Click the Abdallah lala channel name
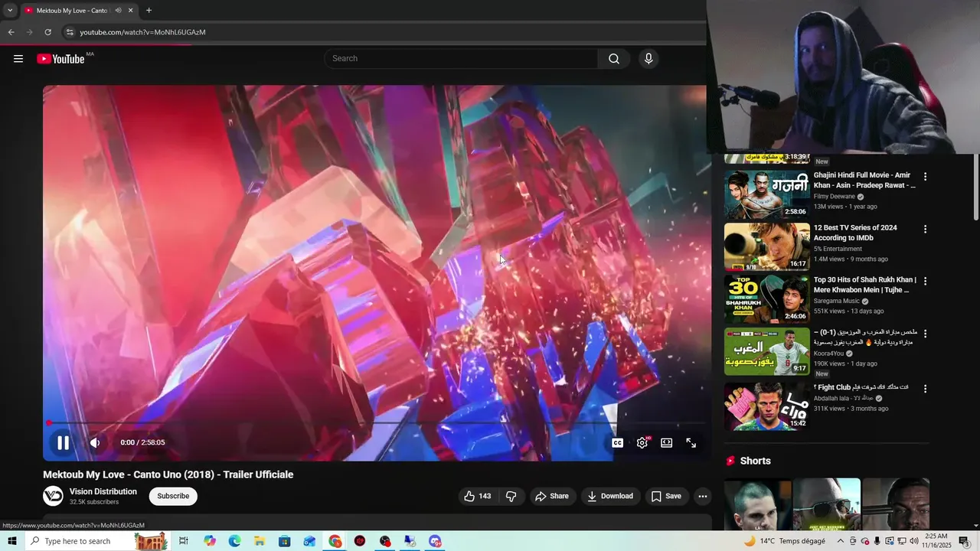 pyautogui.click(x=843, y=399)
